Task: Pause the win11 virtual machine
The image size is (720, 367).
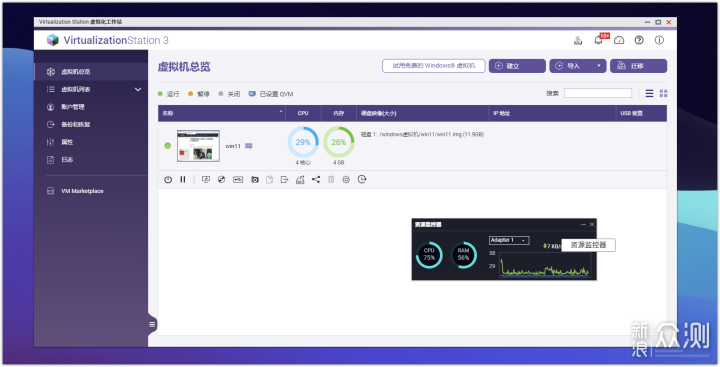Action: click(183, 180)
